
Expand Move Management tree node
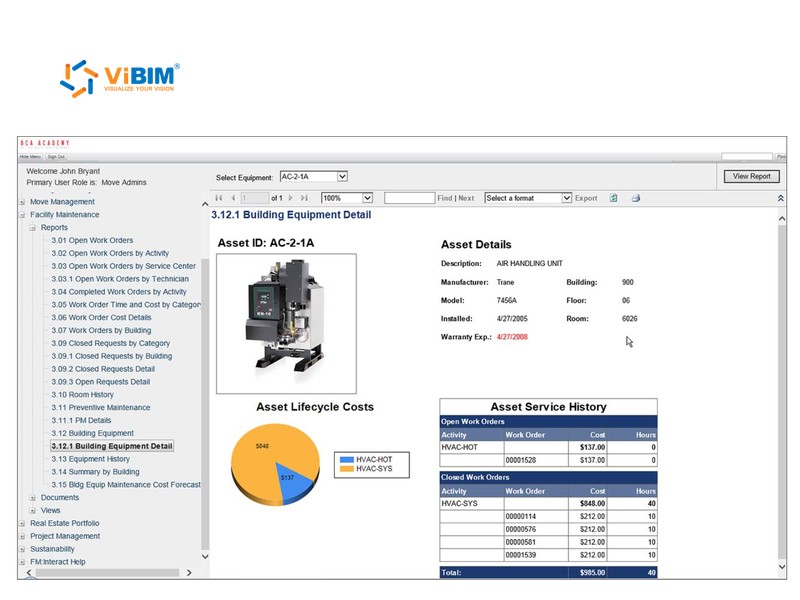pos(22,202)
